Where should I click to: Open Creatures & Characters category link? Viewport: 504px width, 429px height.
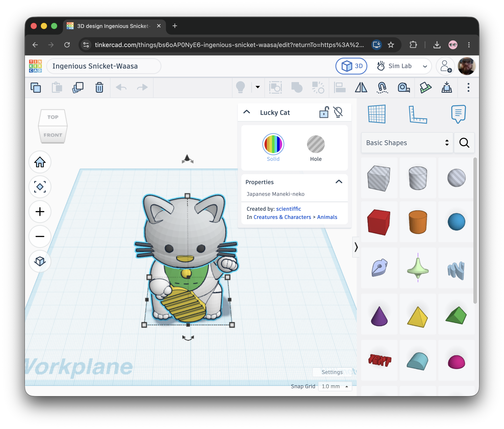pyautogui.click(x=282, y=217)
